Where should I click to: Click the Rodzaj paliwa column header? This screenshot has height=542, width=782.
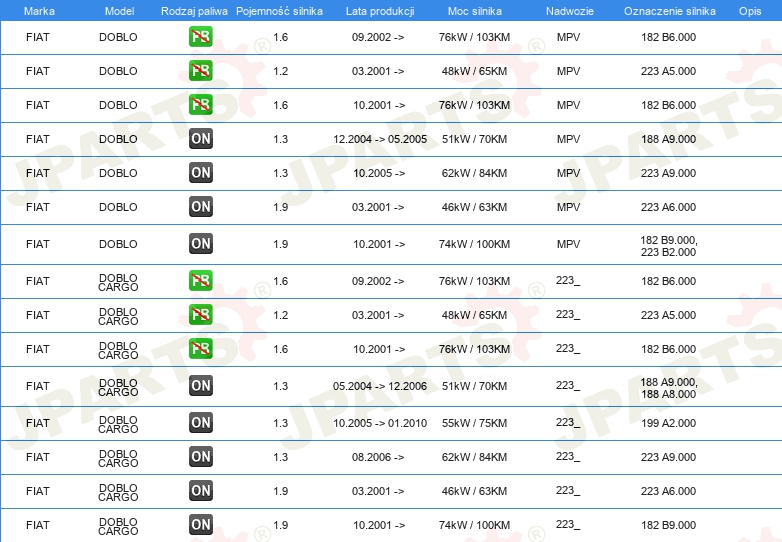194,11
